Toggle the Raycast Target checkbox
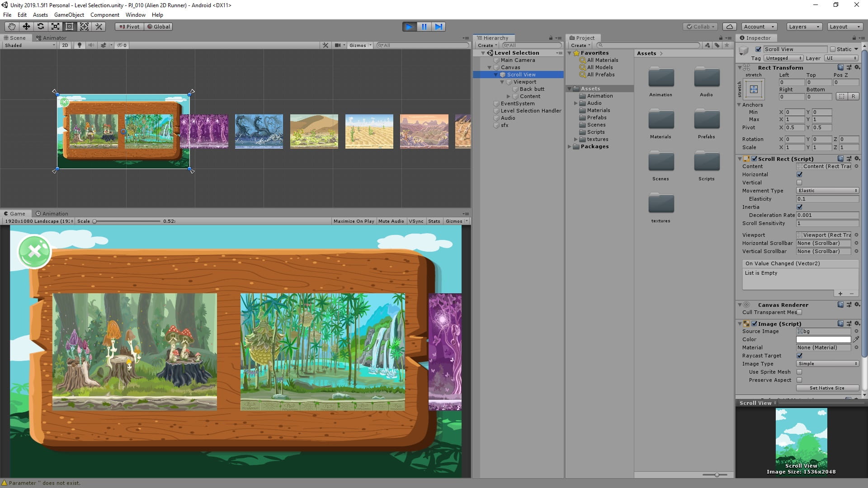This screenshot has height=488, width=868. [799, 356]
